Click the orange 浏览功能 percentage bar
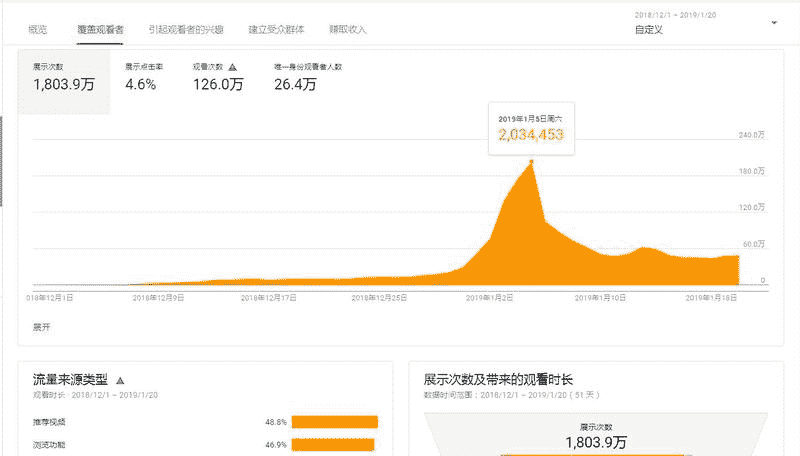Screen dimensions: 800x456 [x=333, y=445]
